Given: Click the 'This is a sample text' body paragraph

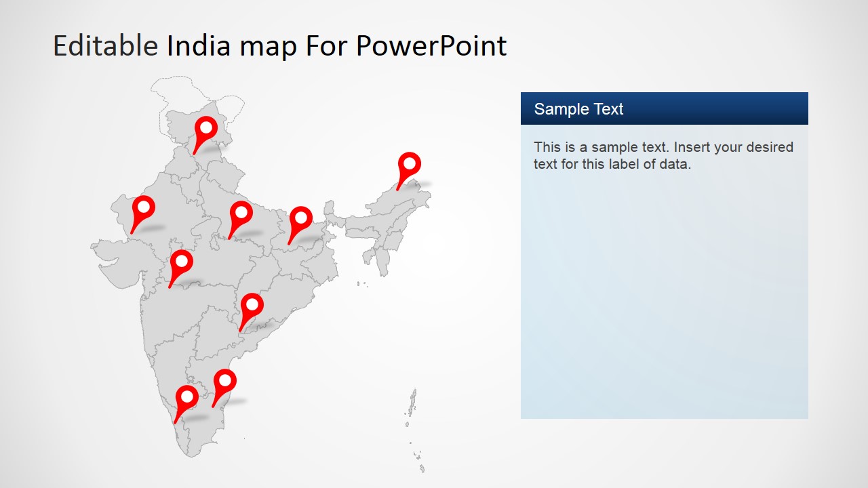Looking at the screenshot, I should tap(663, 155).
